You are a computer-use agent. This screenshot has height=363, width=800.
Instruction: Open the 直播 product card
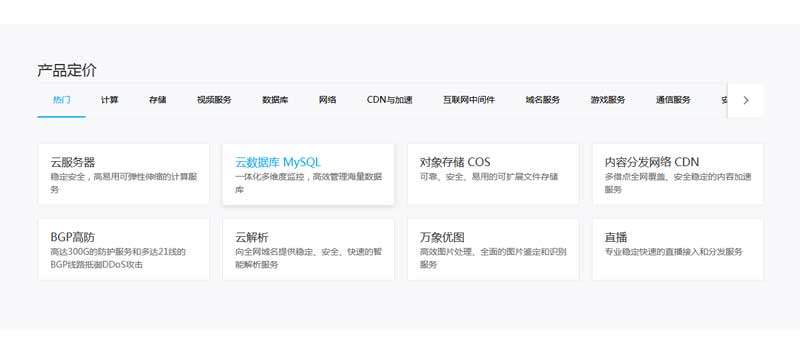pos(678,250)
